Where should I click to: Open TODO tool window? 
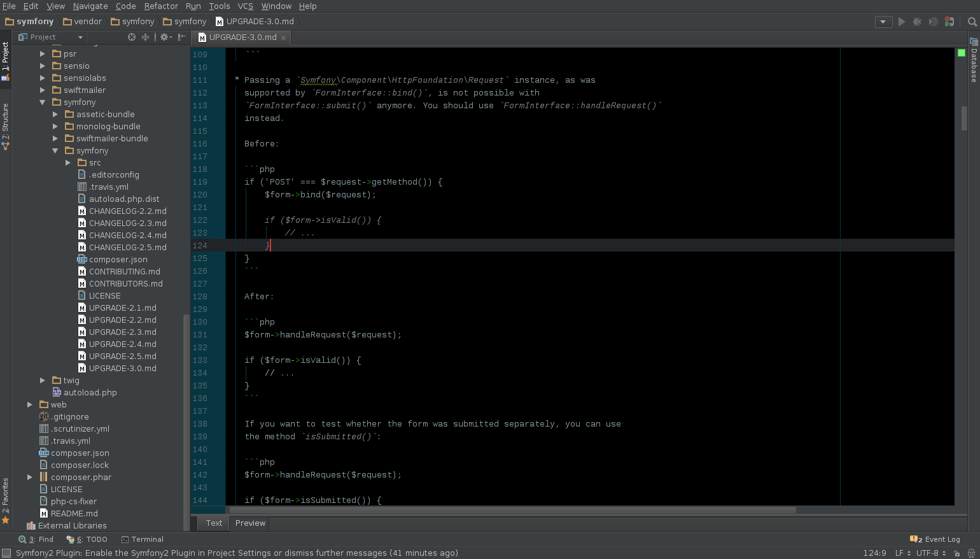87,539
